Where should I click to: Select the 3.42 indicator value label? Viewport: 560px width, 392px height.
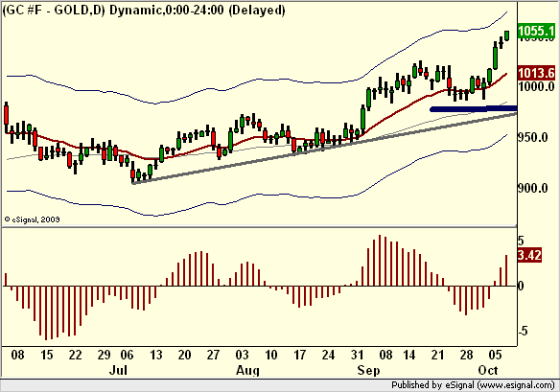coord(529,255)
